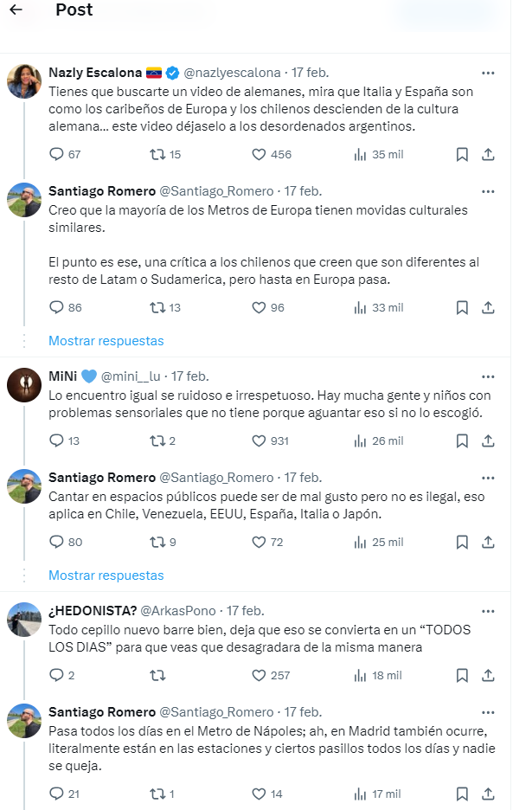Show replies under the Japón reply
The width and height of the screenshot is (532, 810).
106,575
